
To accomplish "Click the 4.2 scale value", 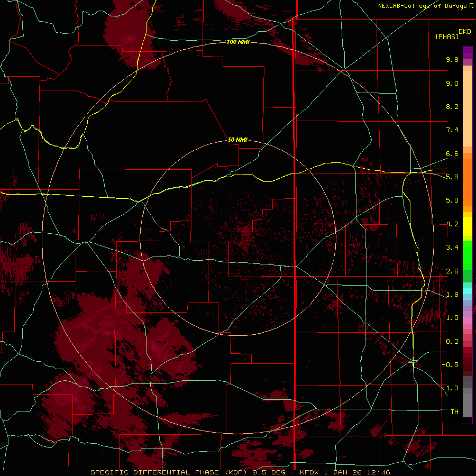I will pyautogui.click(x=452, y=224).
